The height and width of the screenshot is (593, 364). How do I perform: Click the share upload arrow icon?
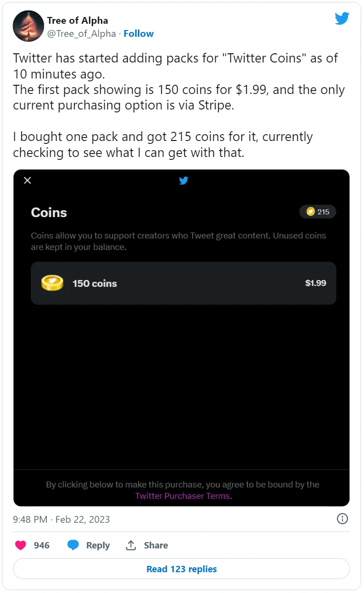click(131, 545)
